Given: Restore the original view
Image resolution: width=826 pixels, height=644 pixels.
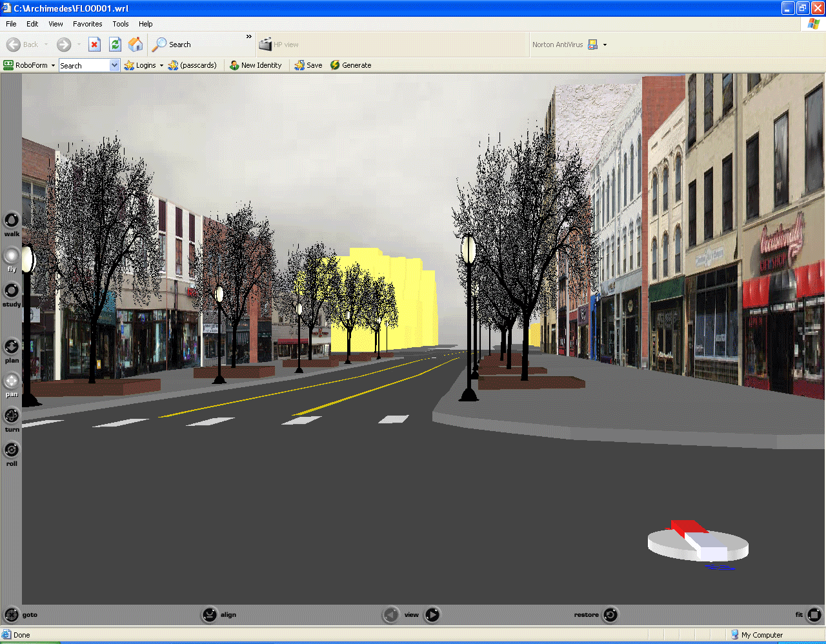Looking at the screenshot, I should point(610,615).
